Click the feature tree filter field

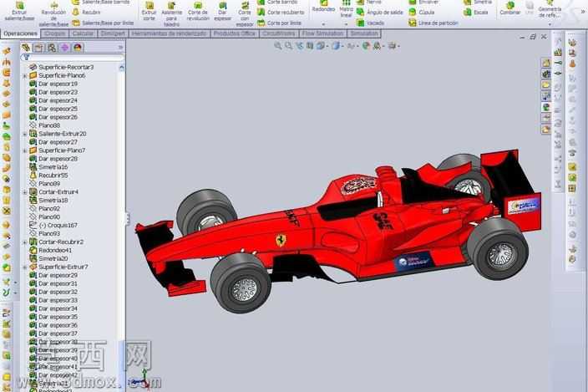(x=73, y=58)
